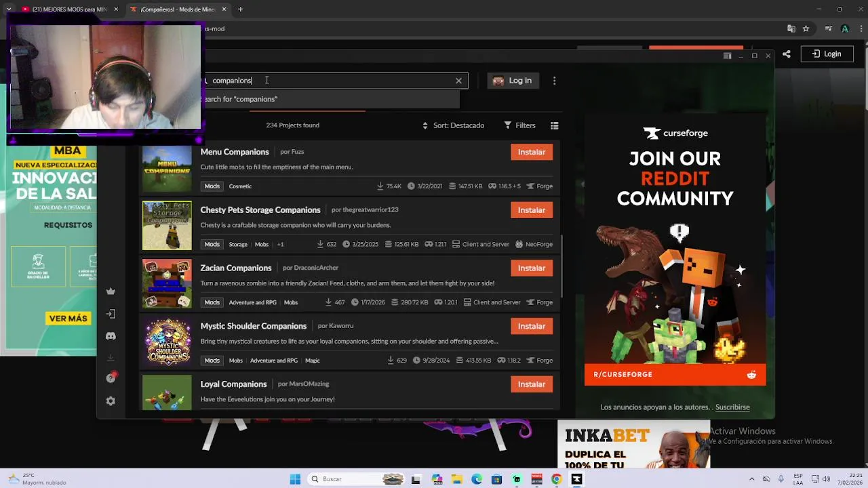Close the MEJORES MODS YouTube tab
Viewport: 868px width, 488px height.
(116, 9)
